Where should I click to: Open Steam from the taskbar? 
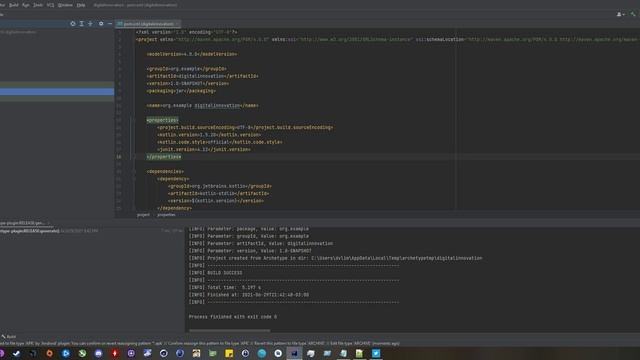click(16, 353)
